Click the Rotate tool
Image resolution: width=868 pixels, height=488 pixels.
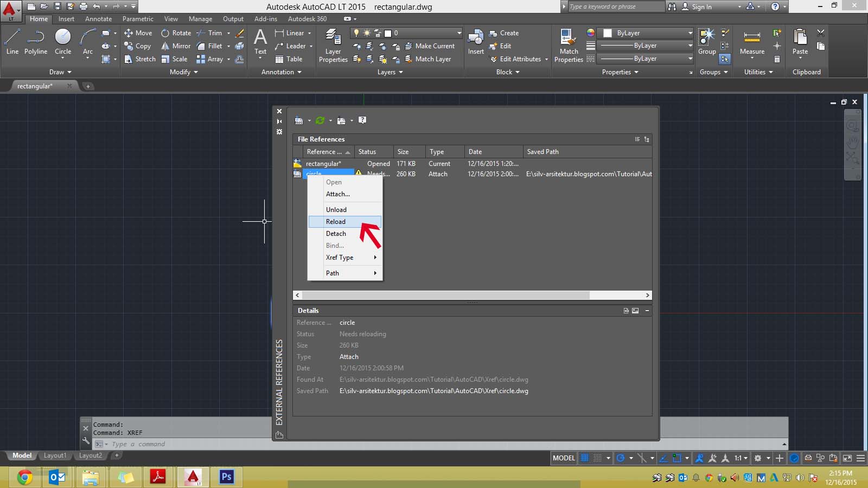pos(176,33)
